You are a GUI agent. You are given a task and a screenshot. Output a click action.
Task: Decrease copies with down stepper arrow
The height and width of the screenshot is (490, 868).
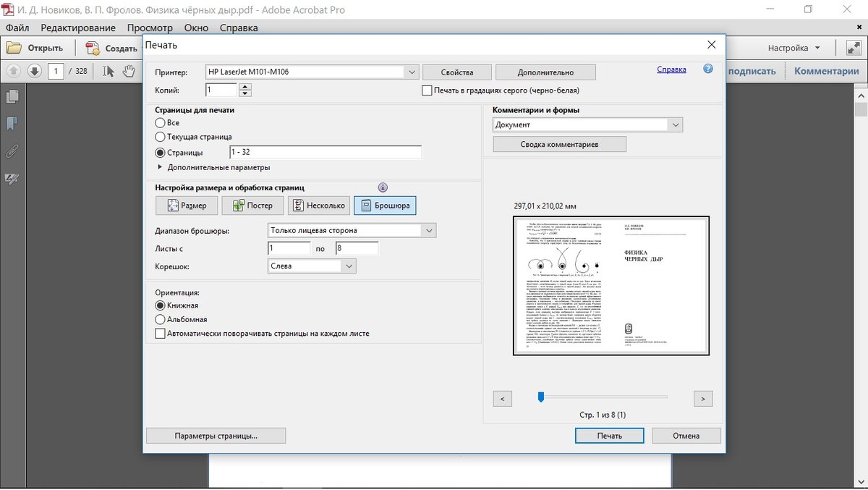(244, 93)
